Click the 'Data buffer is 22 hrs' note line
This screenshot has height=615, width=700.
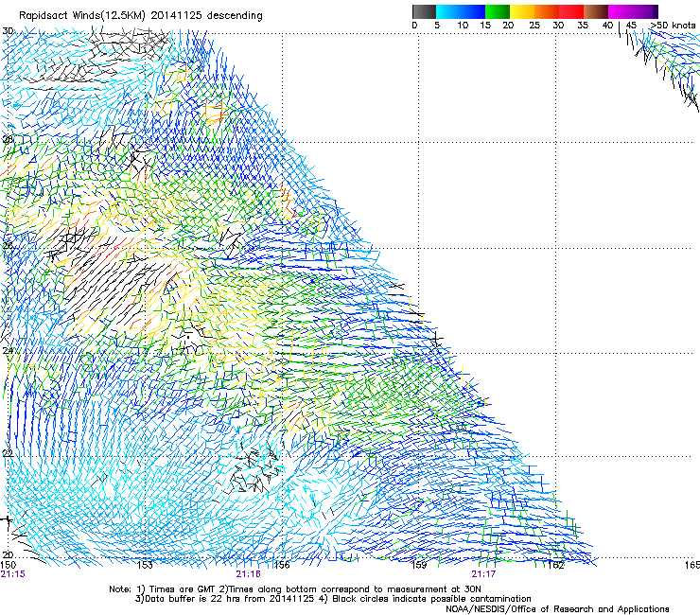click(x=333, y=599)
